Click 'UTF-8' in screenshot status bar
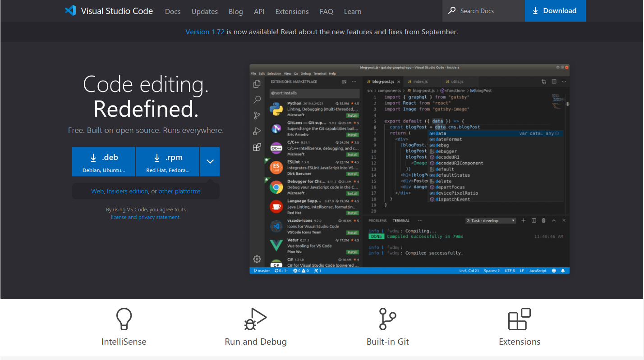 click(510, 271)
